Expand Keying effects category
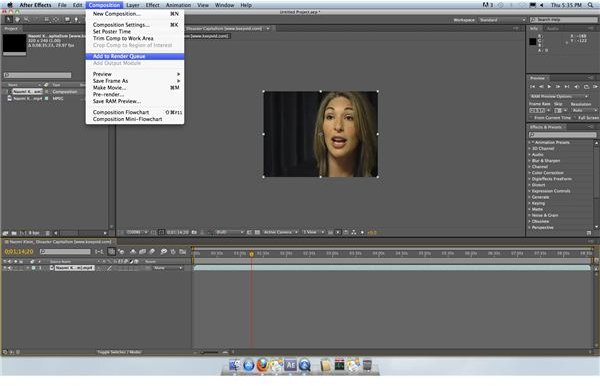Viewport: 600px width, 386px height. click(530, 203)
